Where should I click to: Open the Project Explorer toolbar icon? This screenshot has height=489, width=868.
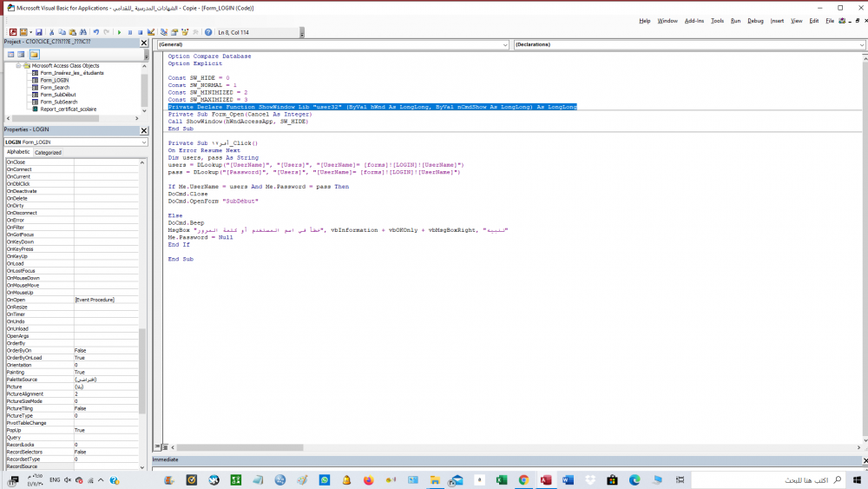click(164, 33)
